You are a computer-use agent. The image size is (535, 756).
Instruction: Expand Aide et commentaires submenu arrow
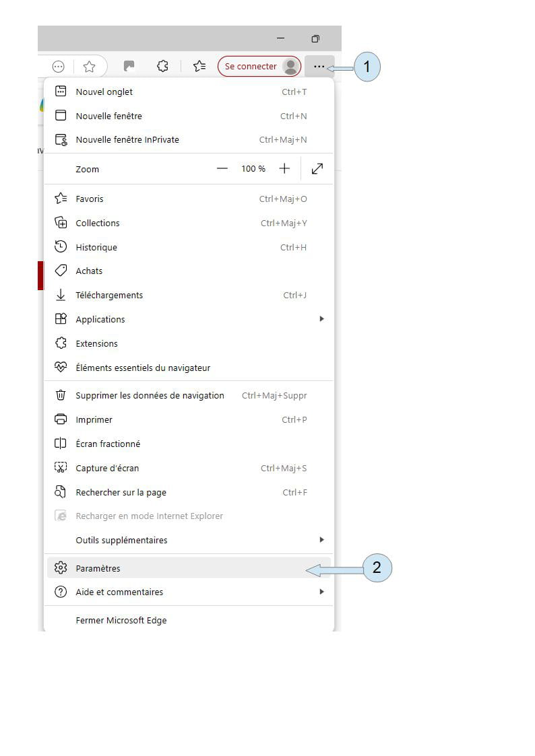coord(322,592)
